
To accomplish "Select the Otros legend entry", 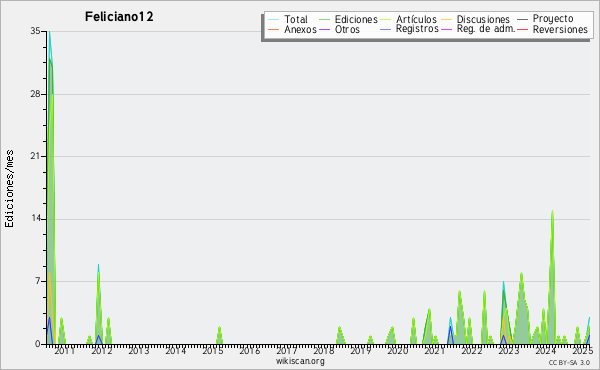I will pos(347,29).
